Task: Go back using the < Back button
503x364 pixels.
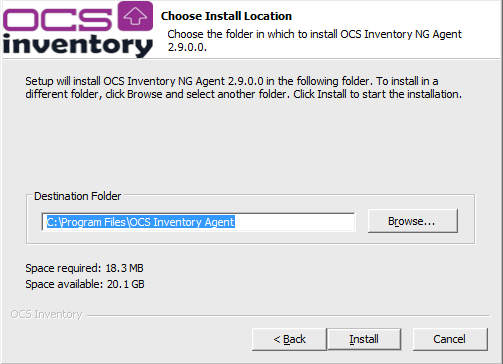Action: (x=289, y=339)
